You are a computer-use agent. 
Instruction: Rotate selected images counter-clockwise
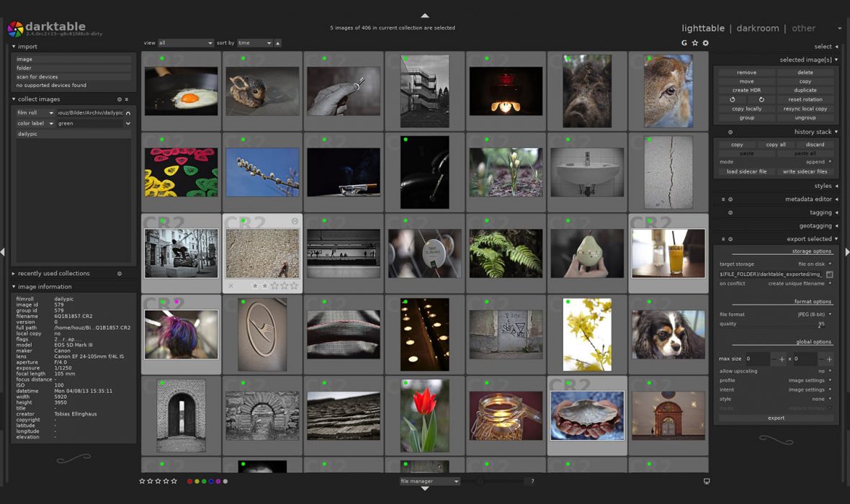(733, 99)
